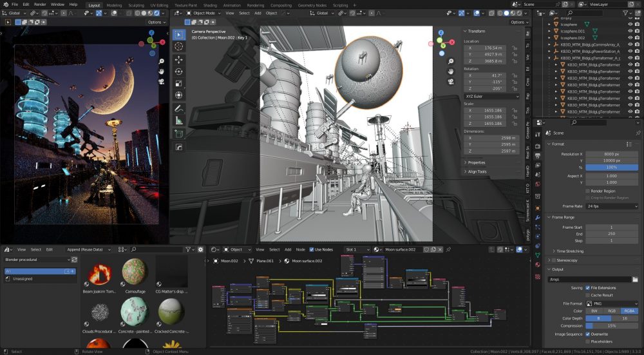Toggle camera view icon in center viewport
This screenshot has height=355, width=644.
click(x=451, y=82)
